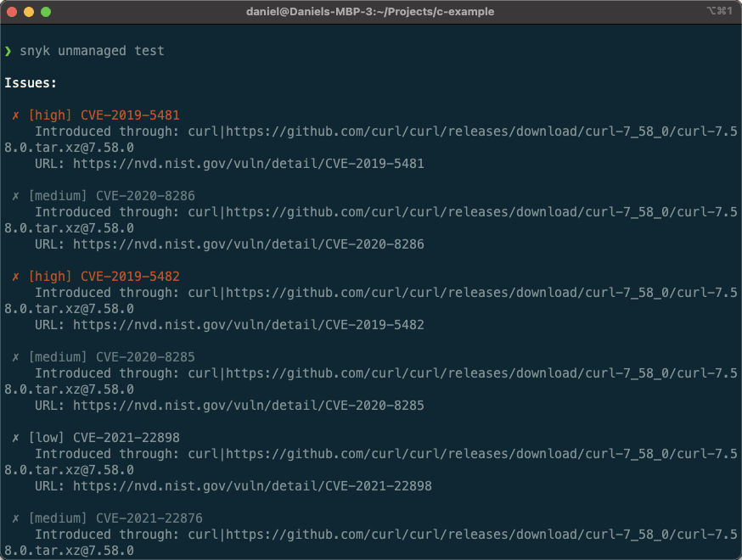Image resolution: width=742 pixels, height=560 pixels.
Task: Click the '[low] CVE-2021-22898' line
Action: [x=104, y=438]
